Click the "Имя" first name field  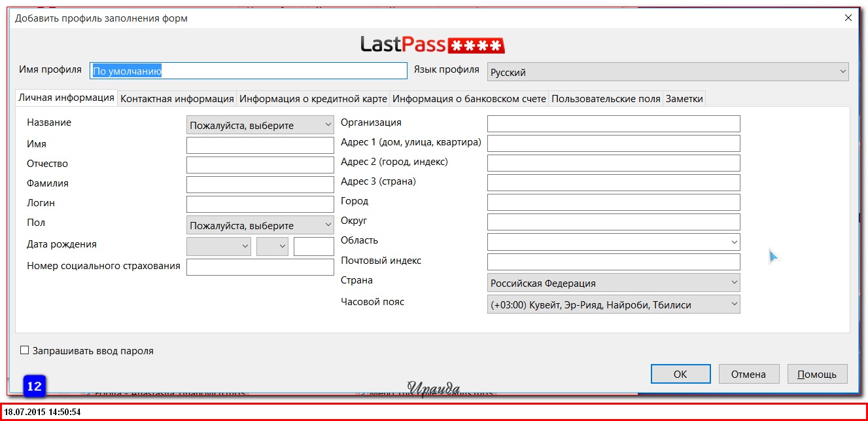click(260, 145)
